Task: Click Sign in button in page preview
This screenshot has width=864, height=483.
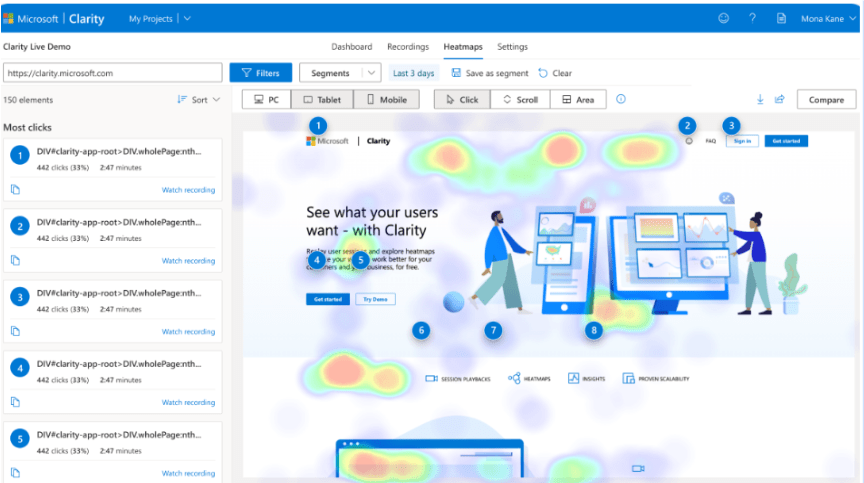Action: point(742,141)
